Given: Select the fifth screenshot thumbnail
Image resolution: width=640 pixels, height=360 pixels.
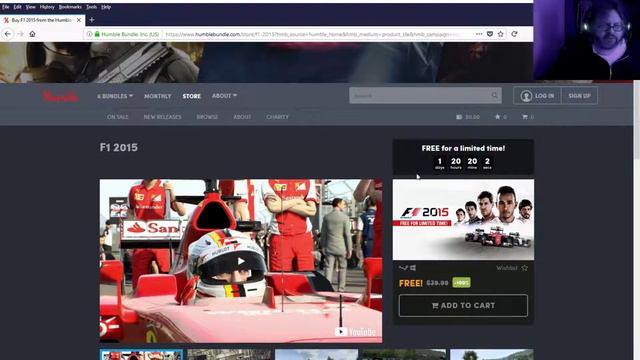Looking at the screenshot, I should (x=492, y=355).
